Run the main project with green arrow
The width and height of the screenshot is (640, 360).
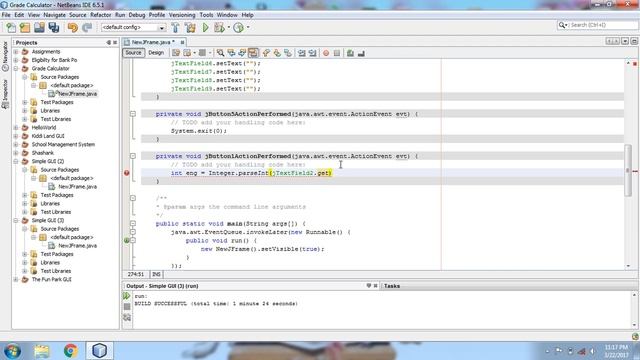(x=206, y=27)
